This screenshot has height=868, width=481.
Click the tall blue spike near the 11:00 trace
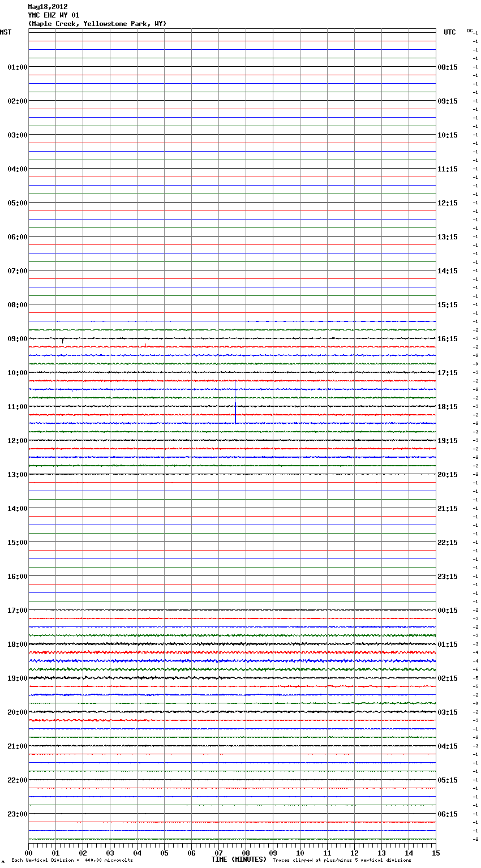tap(235, 402)
